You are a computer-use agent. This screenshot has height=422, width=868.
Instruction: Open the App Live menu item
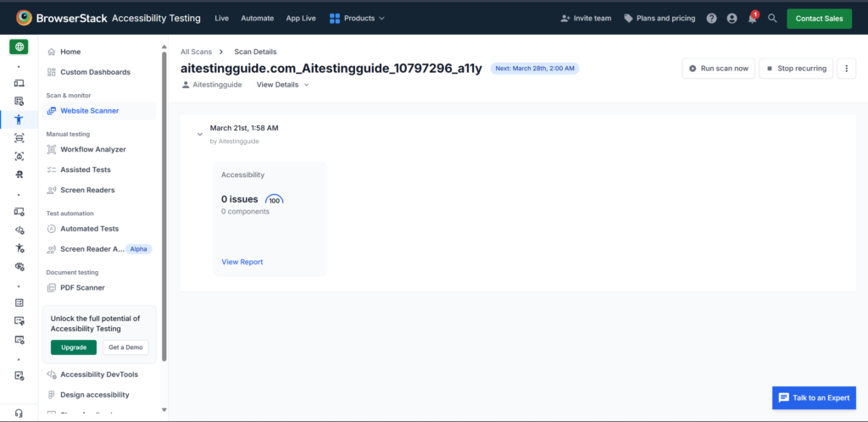(301, 19)
